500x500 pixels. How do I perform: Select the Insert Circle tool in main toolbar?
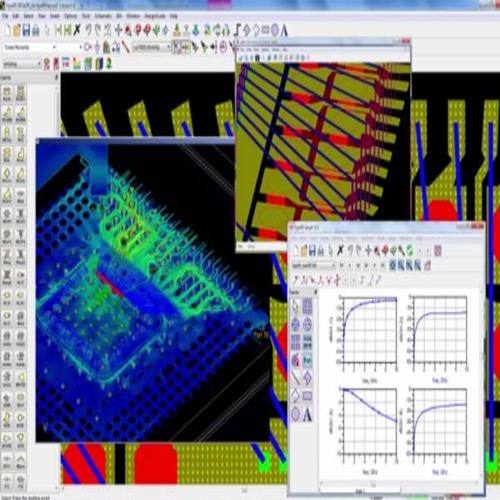275,30
